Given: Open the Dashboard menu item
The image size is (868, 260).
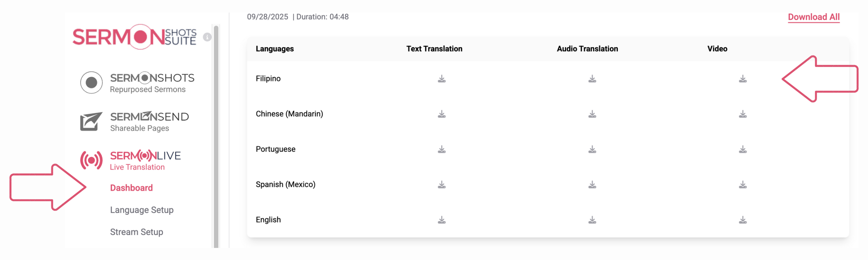Looking at the screenshot, I should (131, 188).
